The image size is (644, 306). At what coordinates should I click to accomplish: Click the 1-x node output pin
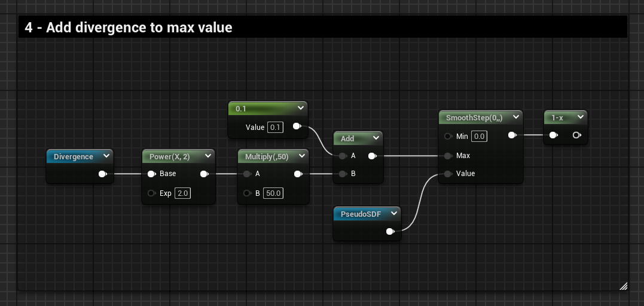click(x=576, y=135)
